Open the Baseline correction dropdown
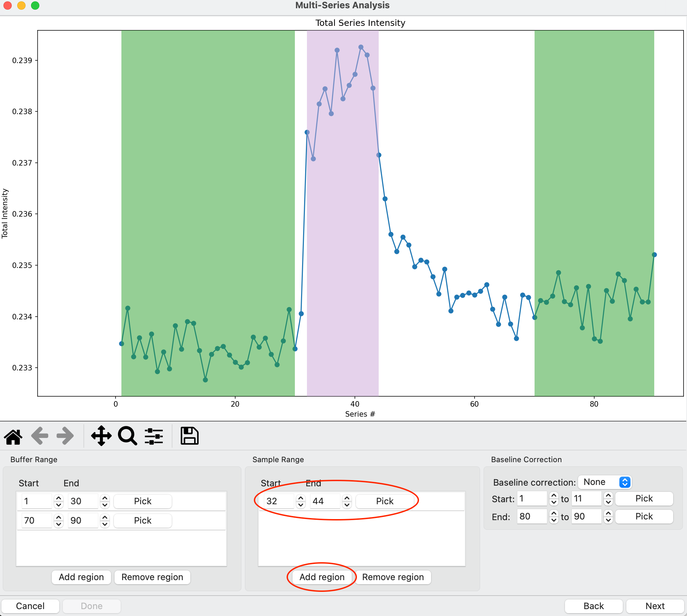Screen dimensions: 687x616 pos(606,482)
